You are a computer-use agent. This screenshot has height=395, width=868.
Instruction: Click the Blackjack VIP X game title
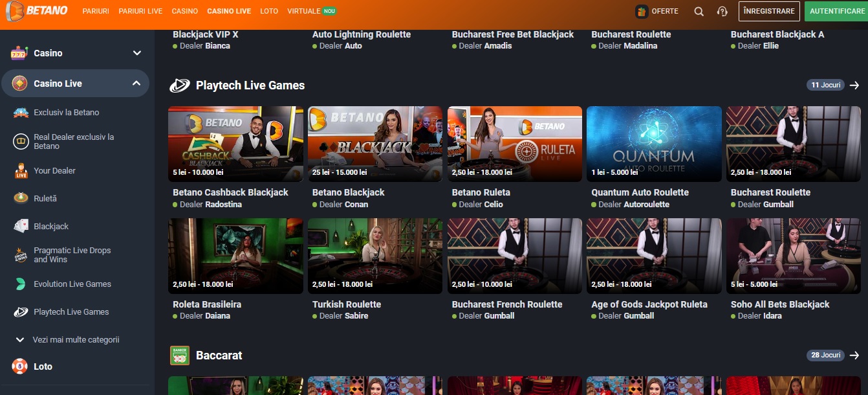(206, 34)
